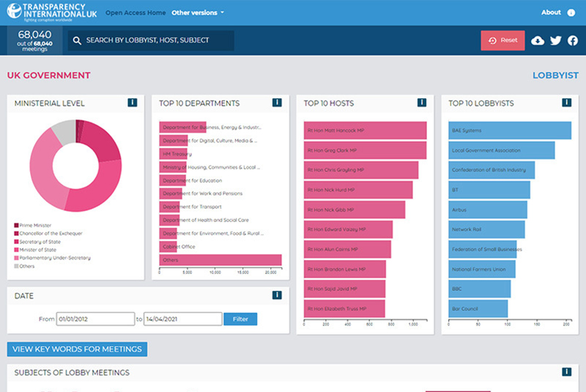The height and width of the screenshot is (392, 586).
Task: Open View Key Words for Meetings
Action: 77,349
